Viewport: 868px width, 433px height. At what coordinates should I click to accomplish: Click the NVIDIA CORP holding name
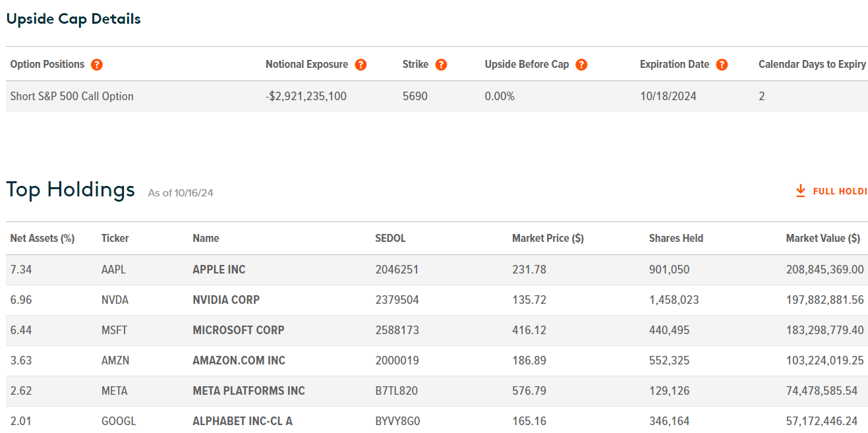226,300
